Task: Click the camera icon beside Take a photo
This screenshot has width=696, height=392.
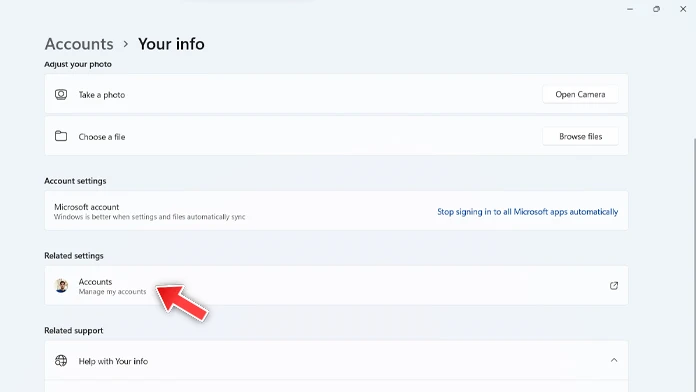Action: point(61,94)
